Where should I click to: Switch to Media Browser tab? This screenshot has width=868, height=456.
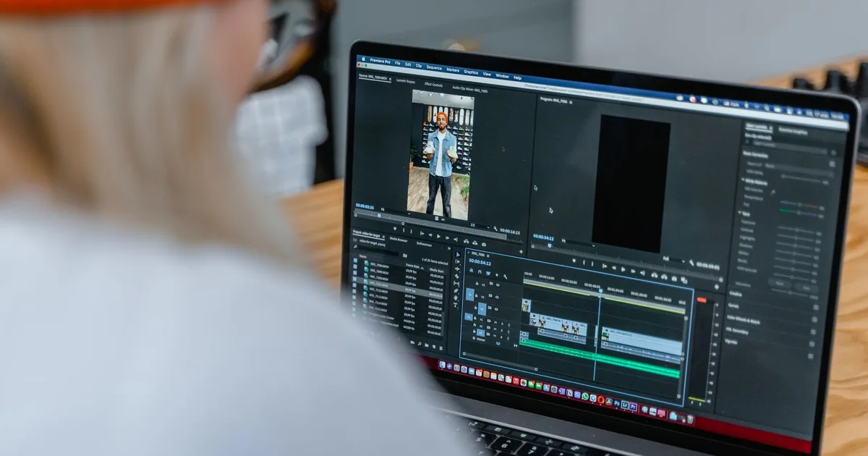(399, 240)
